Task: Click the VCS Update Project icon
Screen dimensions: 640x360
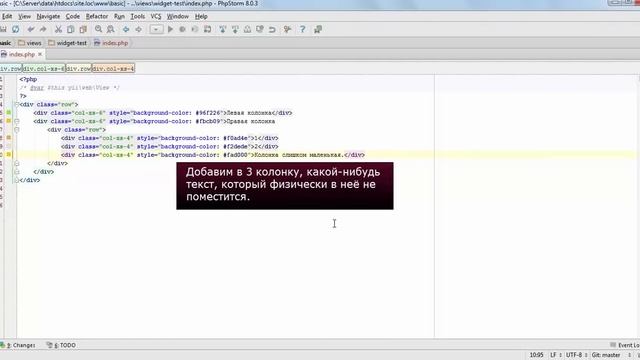Action: 222,29
